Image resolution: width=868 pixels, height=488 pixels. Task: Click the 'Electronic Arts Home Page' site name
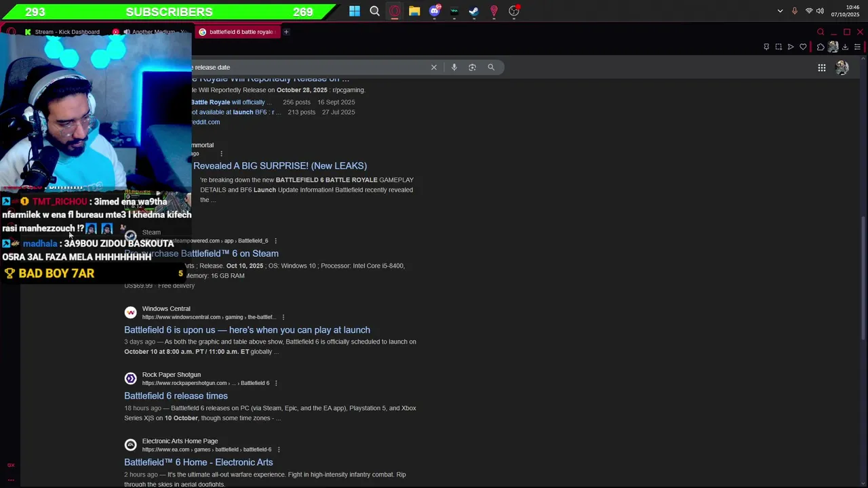coord(180,441)
